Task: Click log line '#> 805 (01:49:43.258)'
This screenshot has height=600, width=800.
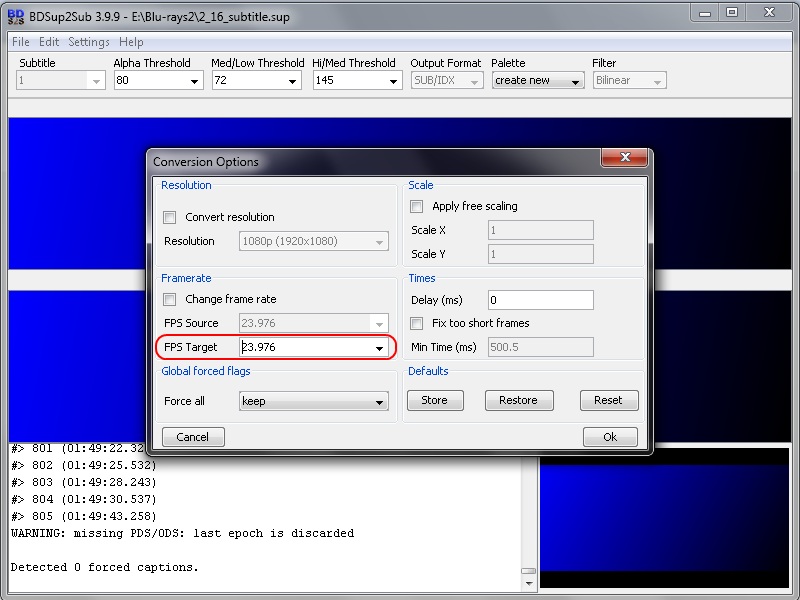Action: tap(84, 516)
